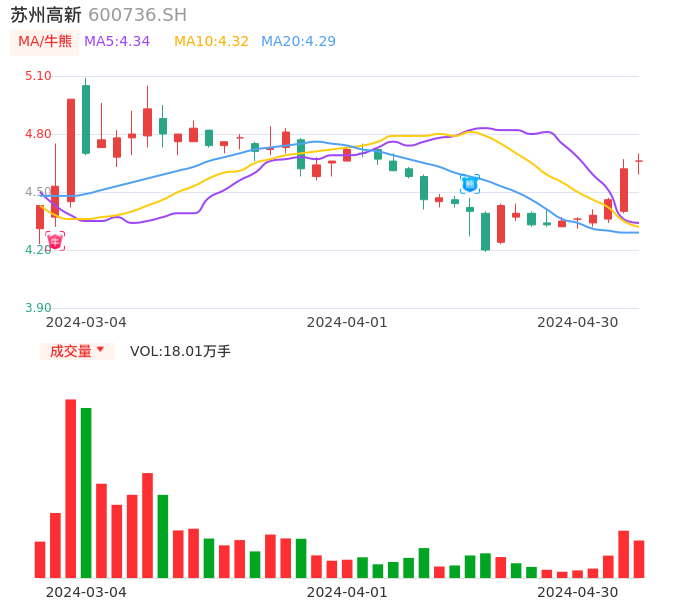Click the red bull market marker icon

click(x=55, y=241)
